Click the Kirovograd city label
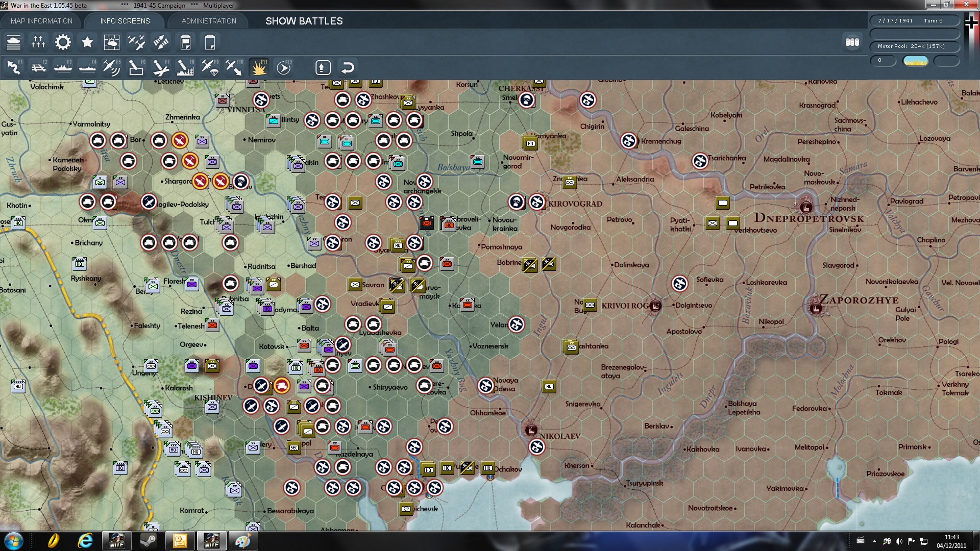The height and width of the screenshot is (551, 980). point(575,204)
